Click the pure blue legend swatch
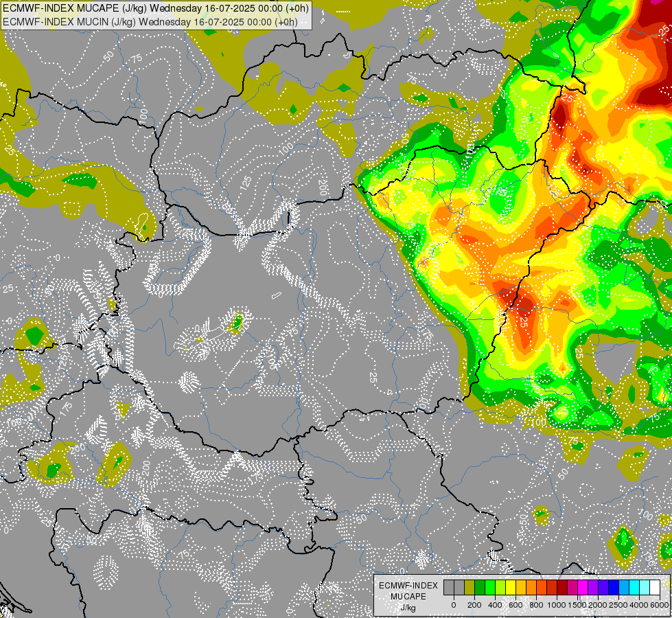672x618 pixels. 614,587
